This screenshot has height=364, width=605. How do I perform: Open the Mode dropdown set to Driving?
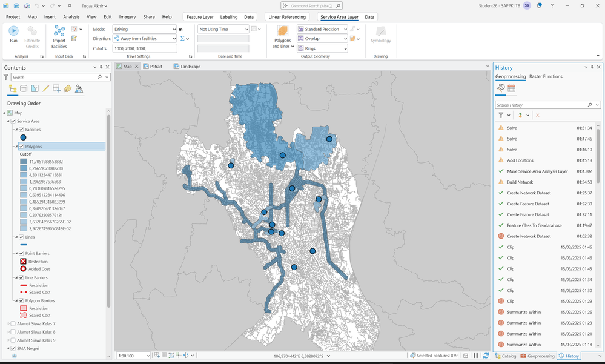tap(145, 29)
